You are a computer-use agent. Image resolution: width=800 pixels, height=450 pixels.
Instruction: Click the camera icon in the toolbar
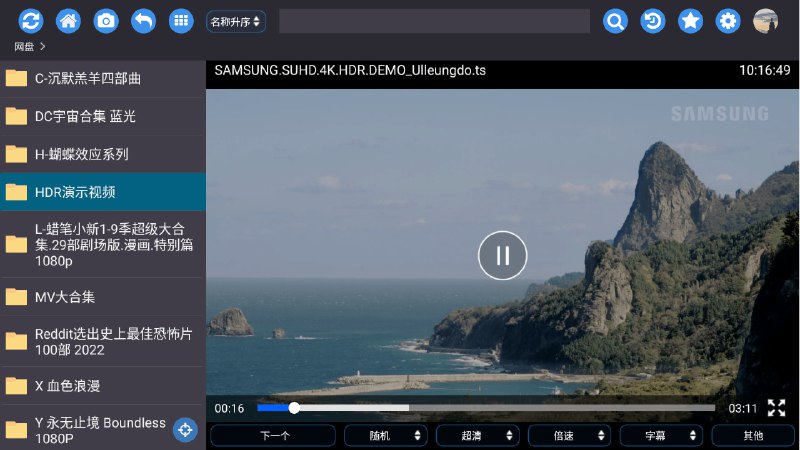click(x=106, y=21)
